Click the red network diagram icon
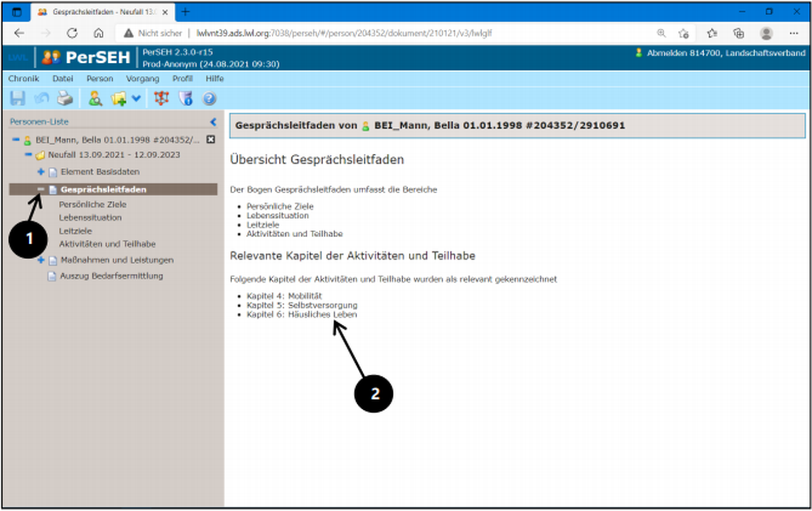The width and height of the screenshot is (812, 511). [161, 99]
